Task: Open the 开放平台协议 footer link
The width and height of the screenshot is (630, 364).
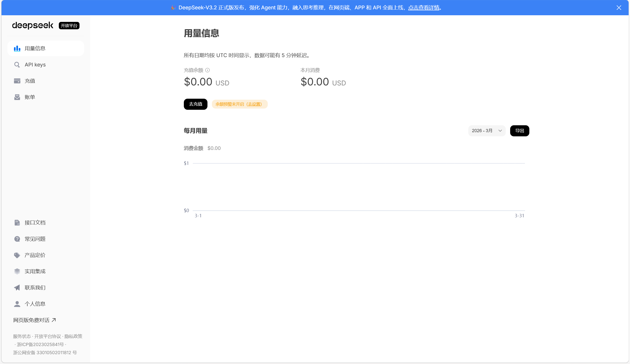Action: [47, 336]
